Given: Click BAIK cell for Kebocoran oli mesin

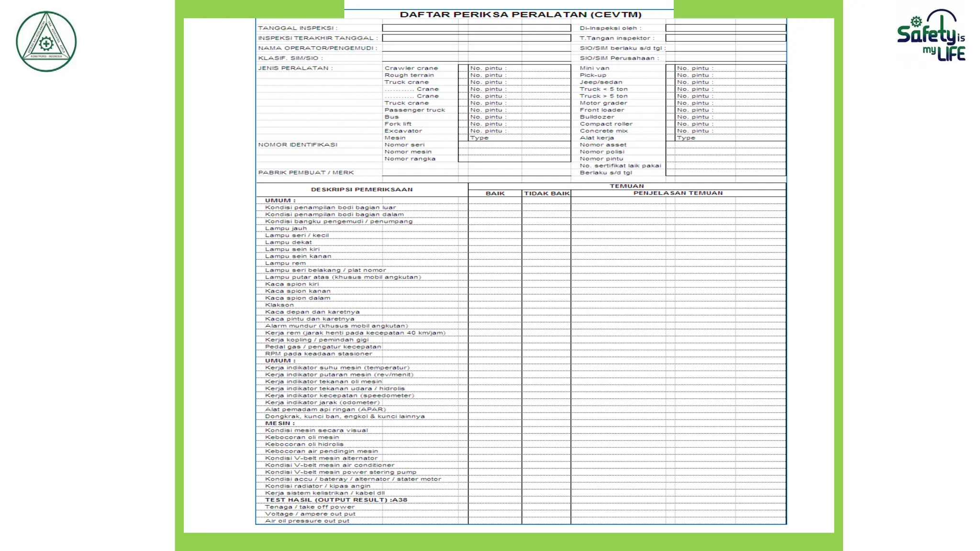Looking at the screenshot, I should (x=495, y=437).
